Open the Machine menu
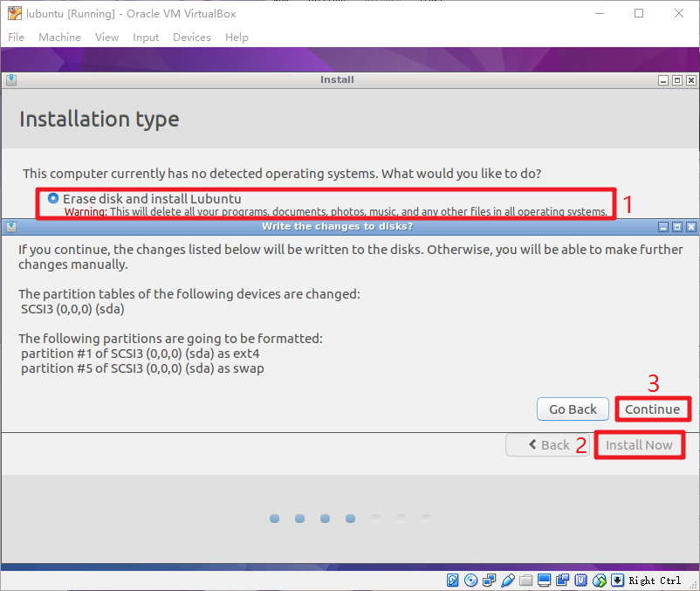This screenshot has height=591, width=700. click(59, 38)
